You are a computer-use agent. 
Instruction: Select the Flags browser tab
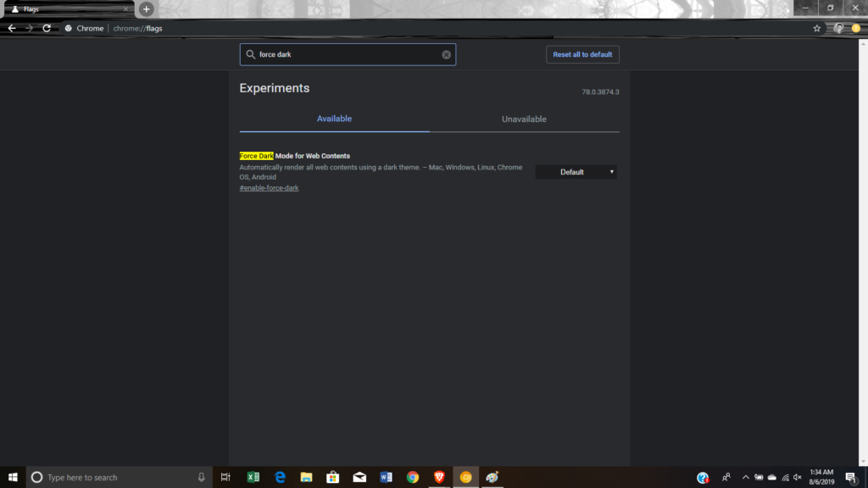[x=68, y=8]
